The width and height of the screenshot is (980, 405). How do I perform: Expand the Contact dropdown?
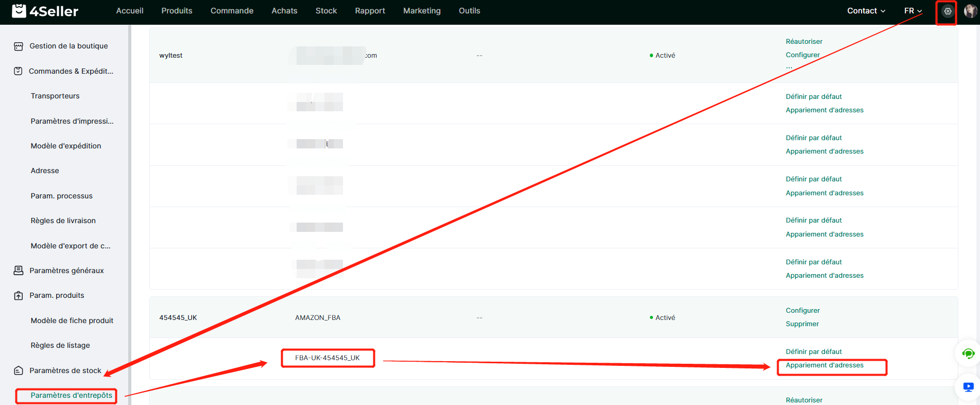[x=866, y=11]
